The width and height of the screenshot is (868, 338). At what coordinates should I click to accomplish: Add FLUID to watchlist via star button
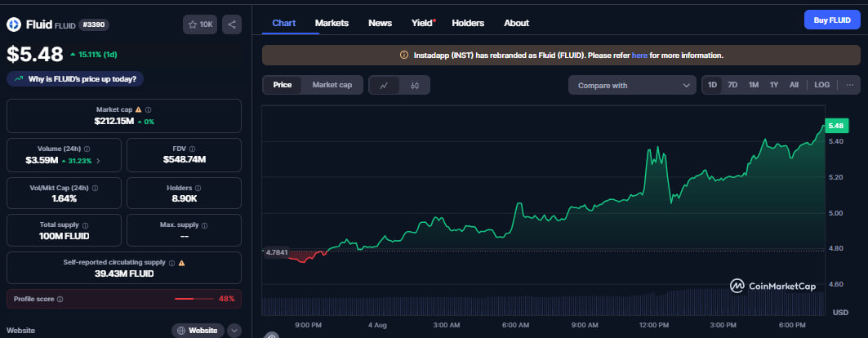200,24
